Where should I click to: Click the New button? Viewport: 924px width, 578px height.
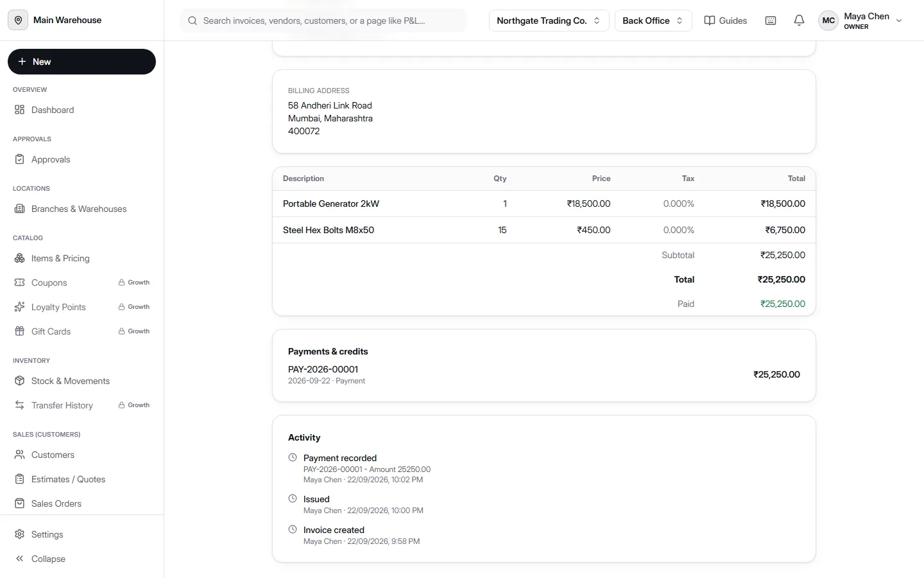click(81, 62)
